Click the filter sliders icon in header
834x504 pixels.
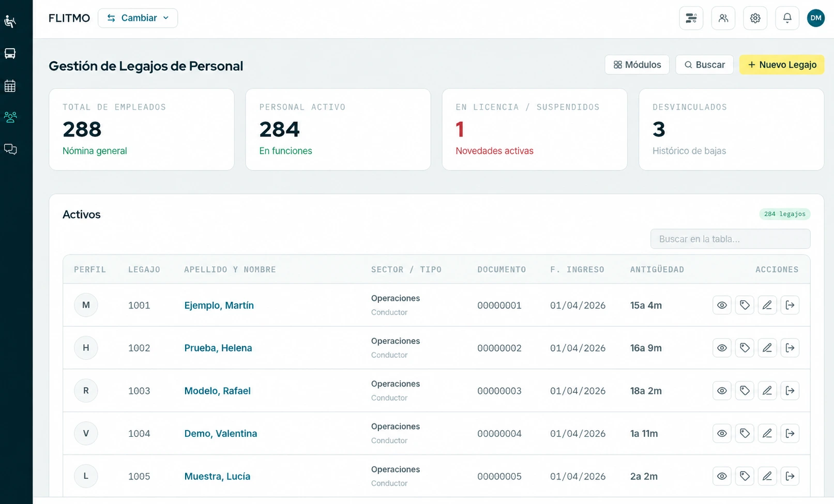[691, 18]
